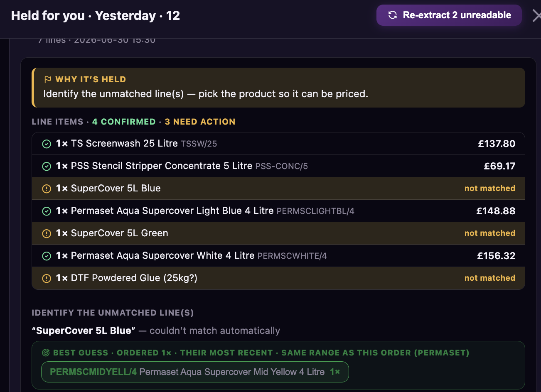Click the quoted “SuperCover 5L Blue” prompt text
The height and width of the screenshot is (392, 541).
coord(84,331)
